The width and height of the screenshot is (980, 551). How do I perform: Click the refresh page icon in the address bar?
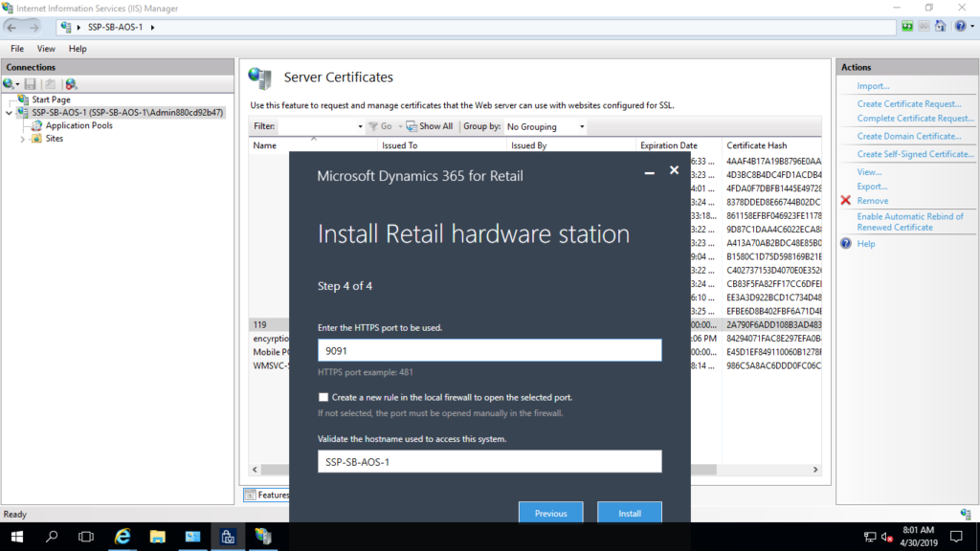pos(907,26)
